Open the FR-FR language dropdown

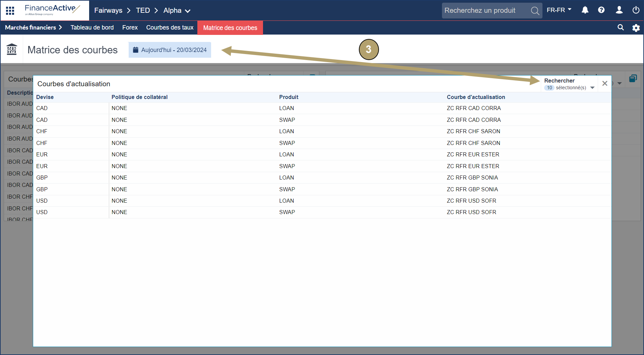[559, 10]
